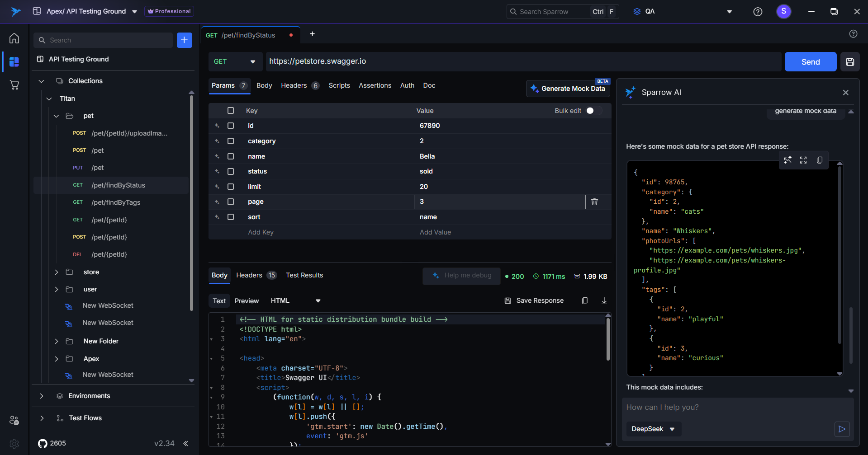Open the Test Results response tab

(x=304, y=275)
